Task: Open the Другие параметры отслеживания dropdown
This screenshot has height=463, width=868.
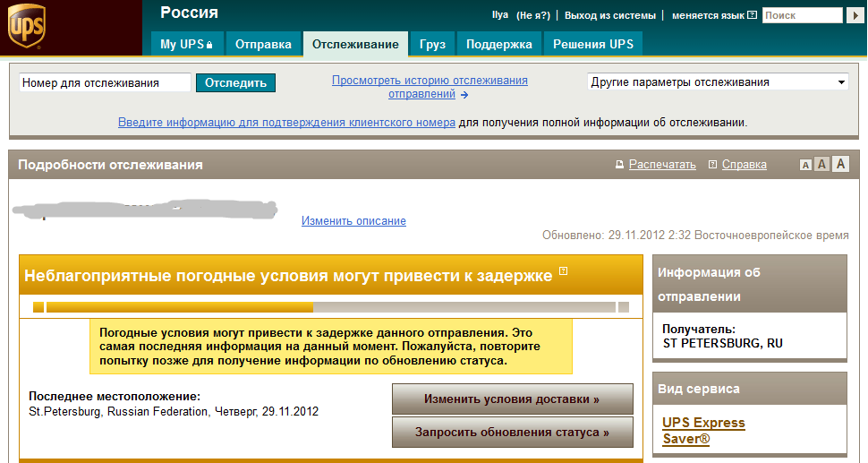Action: point(718,82)
